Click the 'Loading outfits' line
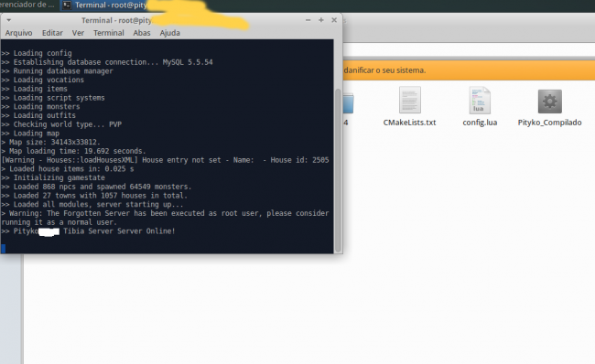 click(38, 115)
